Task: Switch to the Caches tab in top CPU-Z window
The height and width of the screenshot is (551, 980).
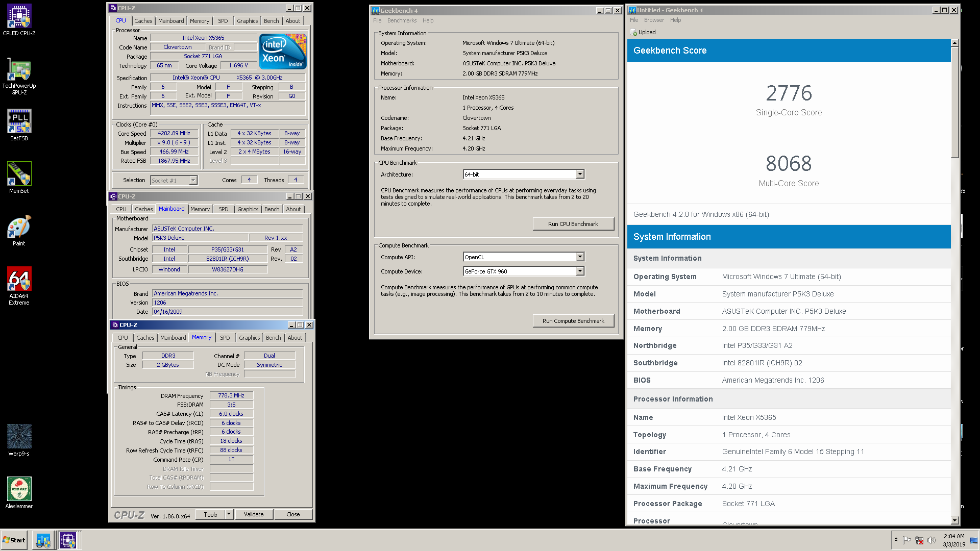Action: click(143, 21)
